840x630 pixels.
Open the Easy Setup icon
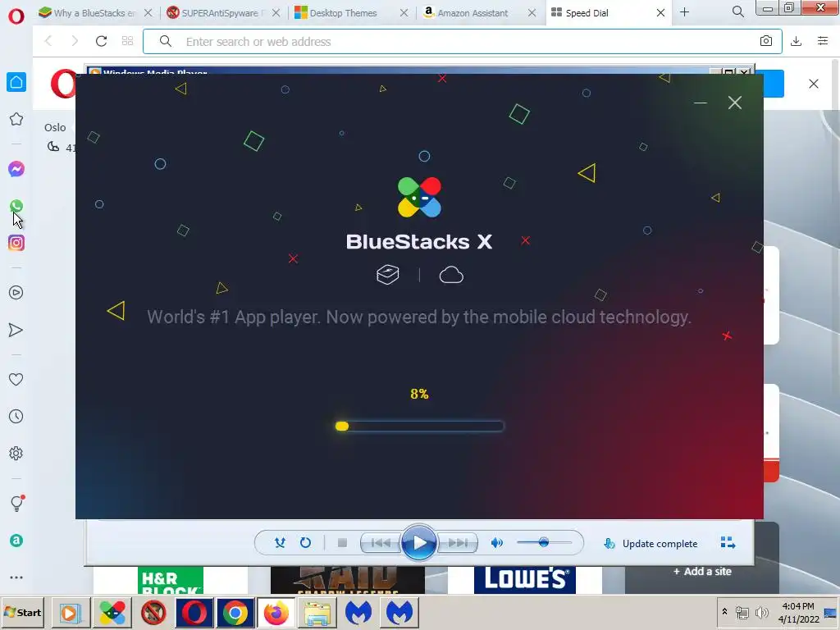click(823, 41)
